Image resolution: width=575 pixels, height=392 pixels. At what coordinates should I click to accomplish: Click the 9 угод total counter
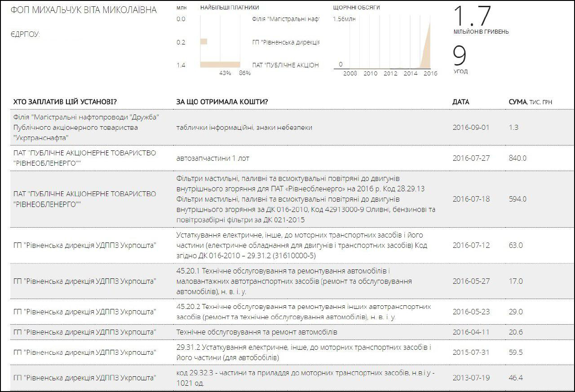coord(460,58)
